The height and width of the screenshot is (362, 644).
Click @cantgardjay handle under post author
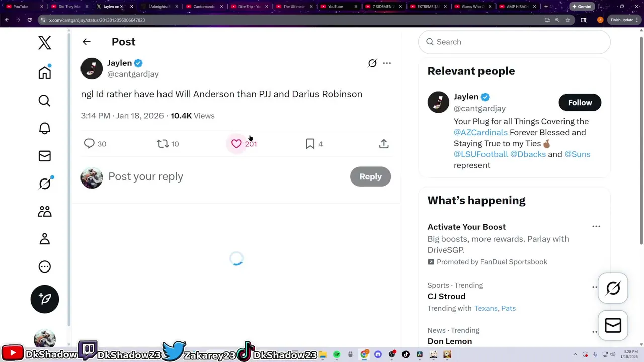(133, 74)
